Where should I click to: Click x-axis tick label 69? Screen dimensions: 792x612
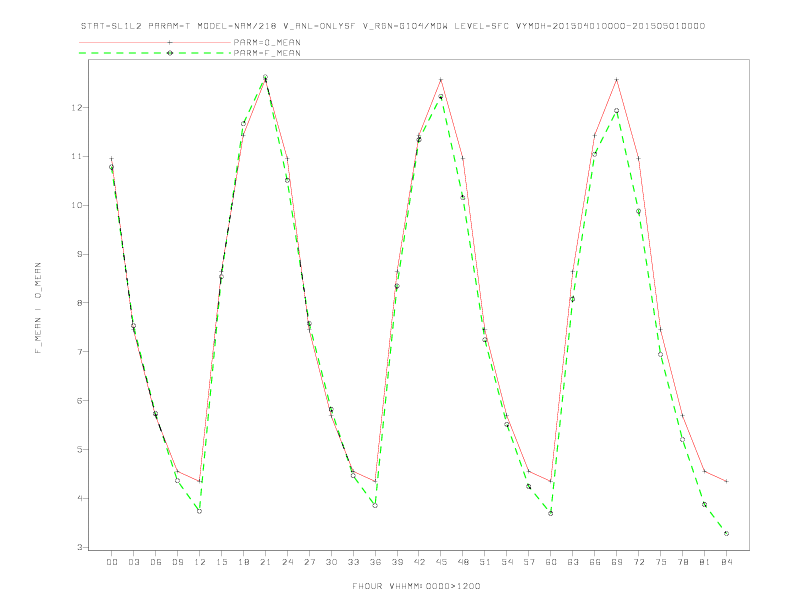(x=617, y=562)
